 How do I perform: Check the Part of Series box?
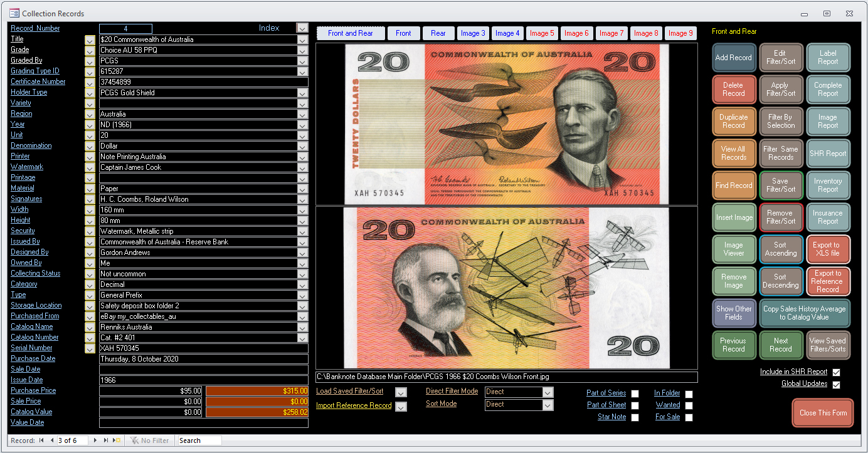(x=635, y=393)
